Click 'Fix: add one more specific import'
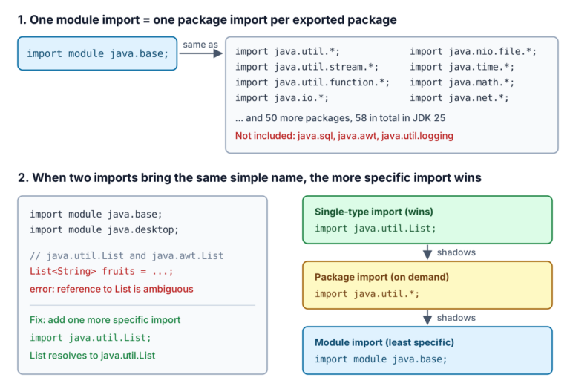This screenshot has height=392, width=570. click(105, 320)
